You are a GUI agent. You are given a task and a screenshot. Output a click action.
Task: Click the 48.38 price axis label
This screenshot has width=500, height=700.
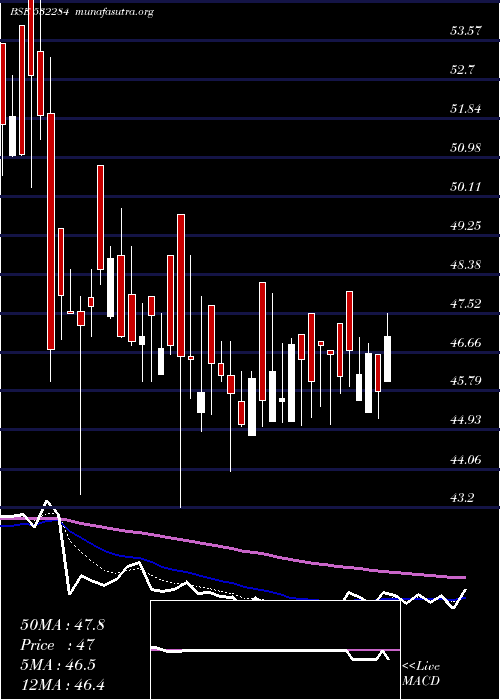pos(466,264)
